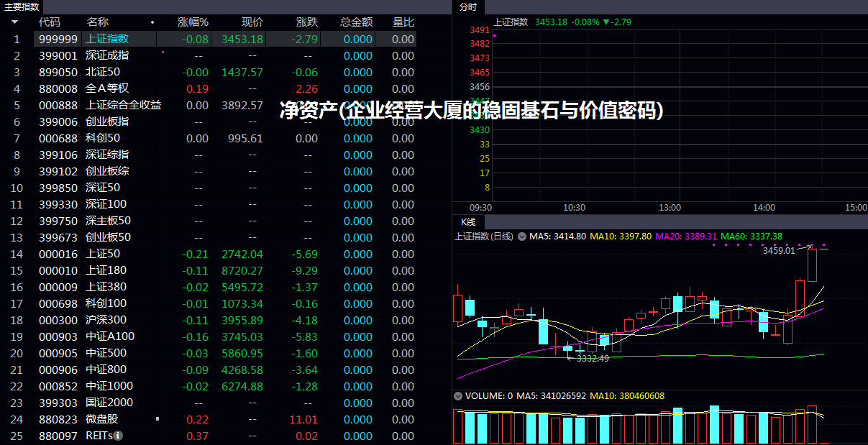
Task: Click the small marker icon beside 微盘股
Action: [157, 418]
